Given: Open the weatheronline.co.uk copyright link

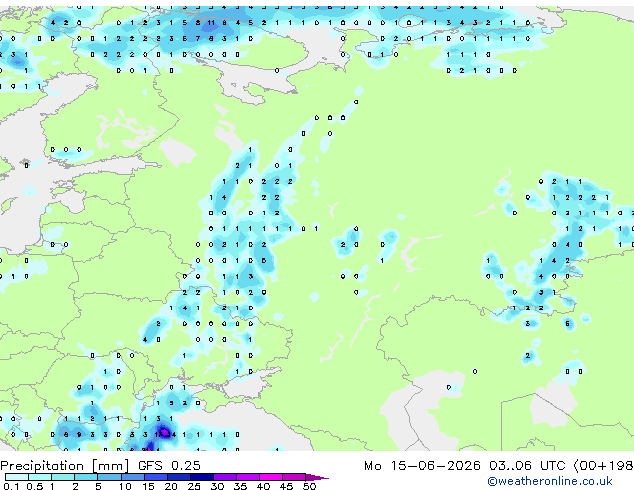Looking at the screenshot, I should tap(550, 481).
